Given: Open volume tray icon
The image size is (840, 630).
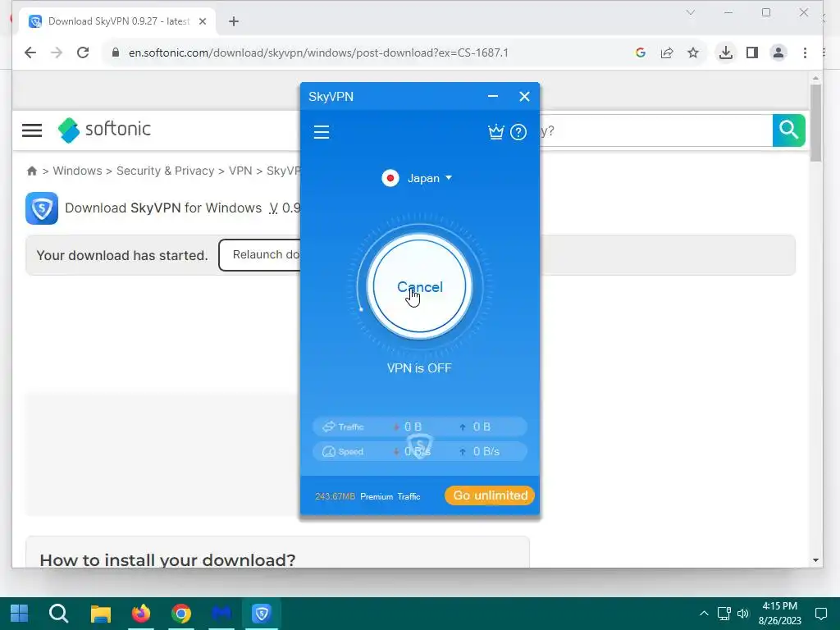Looking at the screenshot, I should (x=743, y=614).
